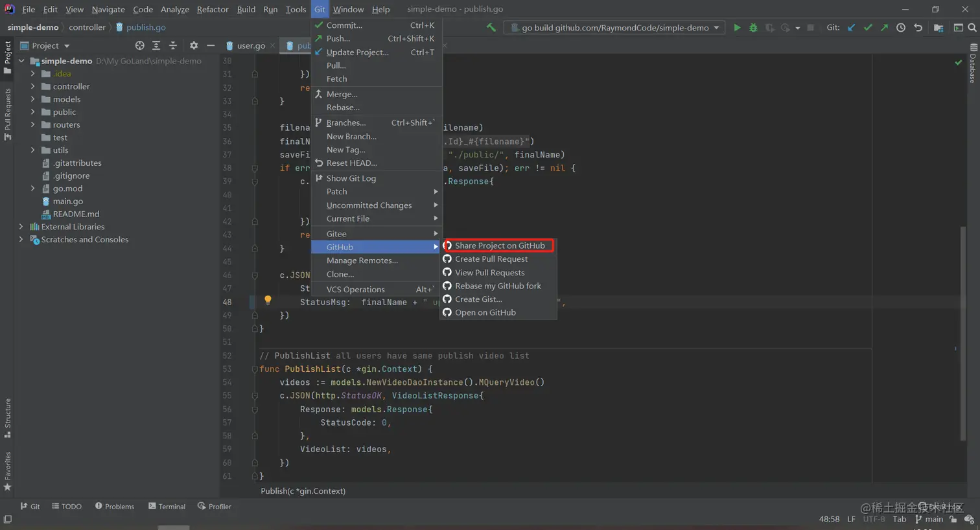Click the Git commit checkmark icon
Image resolution: width=980 pixels, height=530 pixels.
pos(868,27)
